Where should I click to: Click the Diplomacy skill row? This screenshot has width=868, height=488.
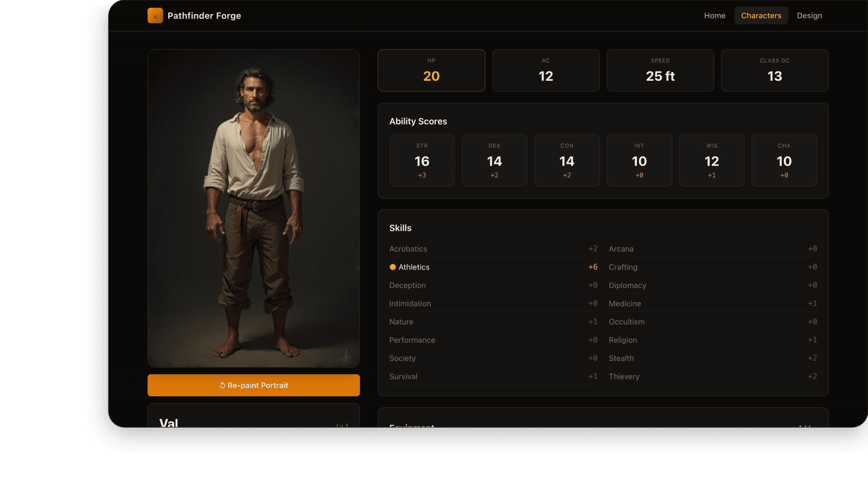pyautogui.click(x=713, y=285)
